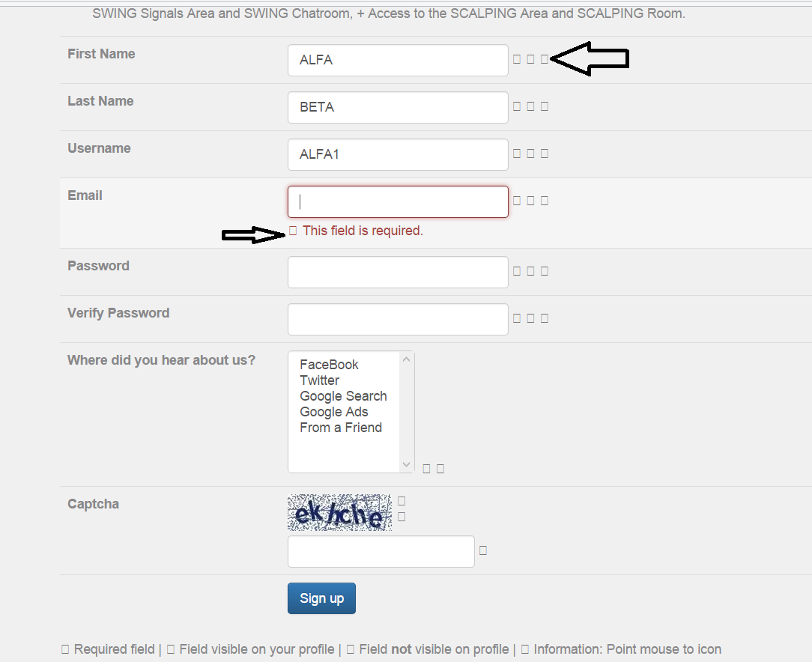Choose From a Friend in the list

point(341,428)
